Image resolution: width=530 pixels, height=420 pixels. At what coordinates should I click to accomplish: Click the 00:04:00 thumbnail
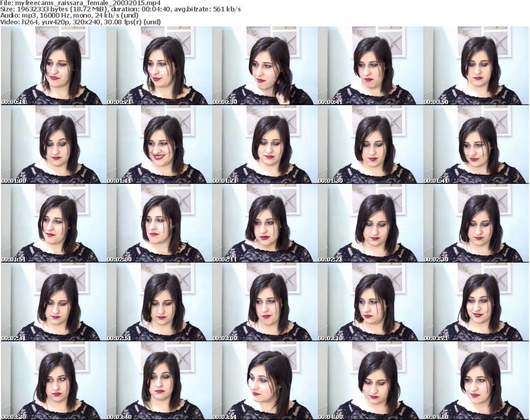pyautogui.click(x=370, y=381)
